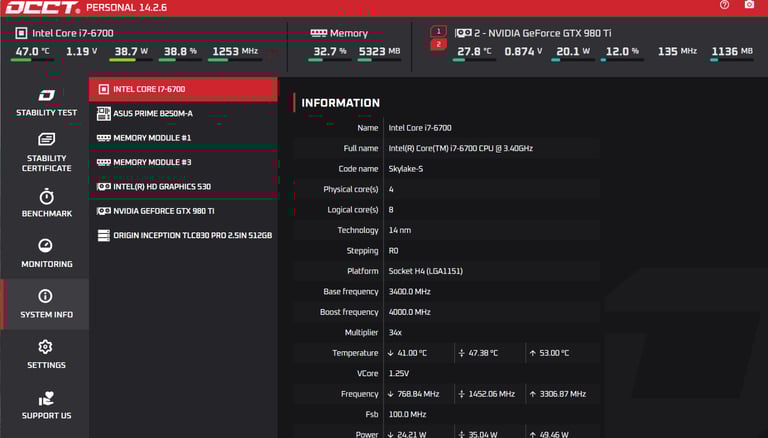Click the Memory Module #3 RAM icon
Image resolution: width=768 pixels, height=438 pixels.
(103, 162)
